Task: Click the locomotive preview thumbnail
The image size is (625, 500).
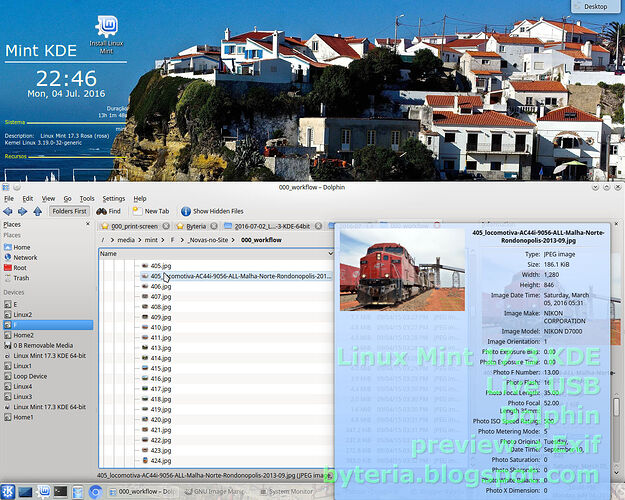Action: pos(402,270)
